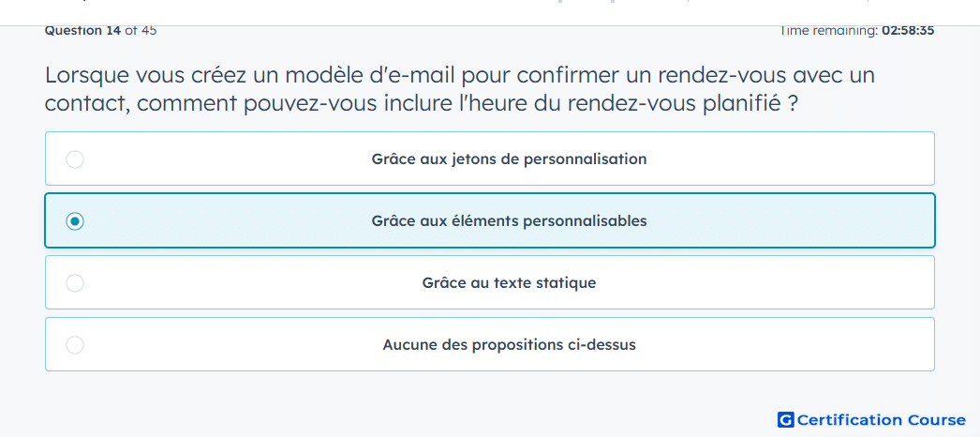Click the bold 'Question 14' label

[82, 31]
